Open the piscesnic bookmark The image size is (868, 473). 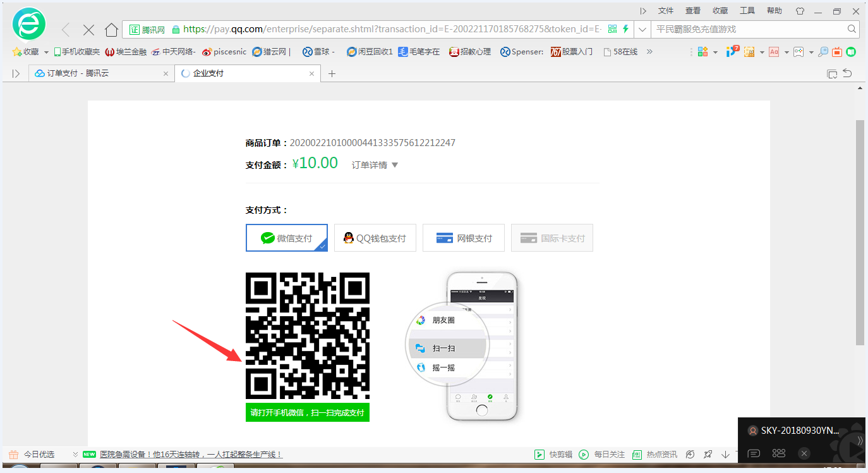click(x=224, y=52)
